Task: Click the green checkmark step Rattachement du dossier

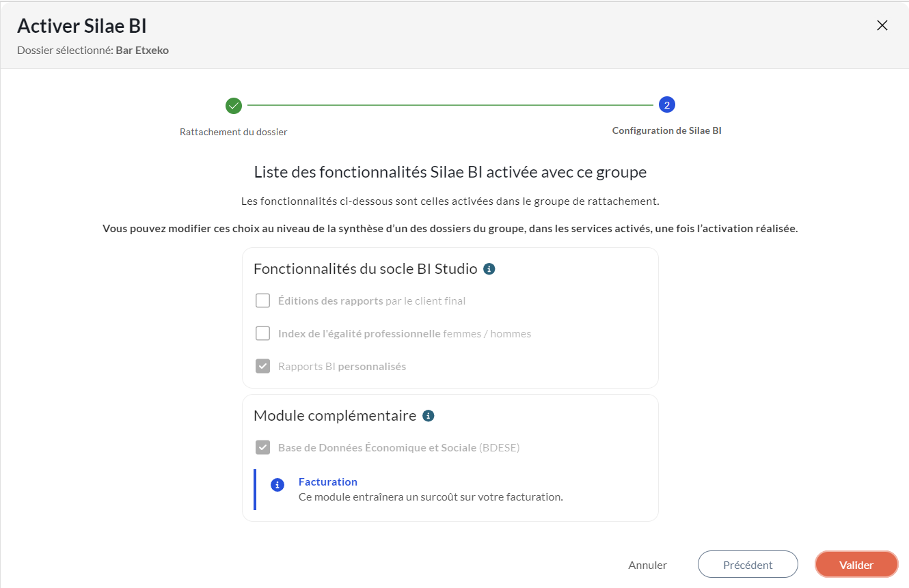Action: pyautogui.click(x=234, y=106)
